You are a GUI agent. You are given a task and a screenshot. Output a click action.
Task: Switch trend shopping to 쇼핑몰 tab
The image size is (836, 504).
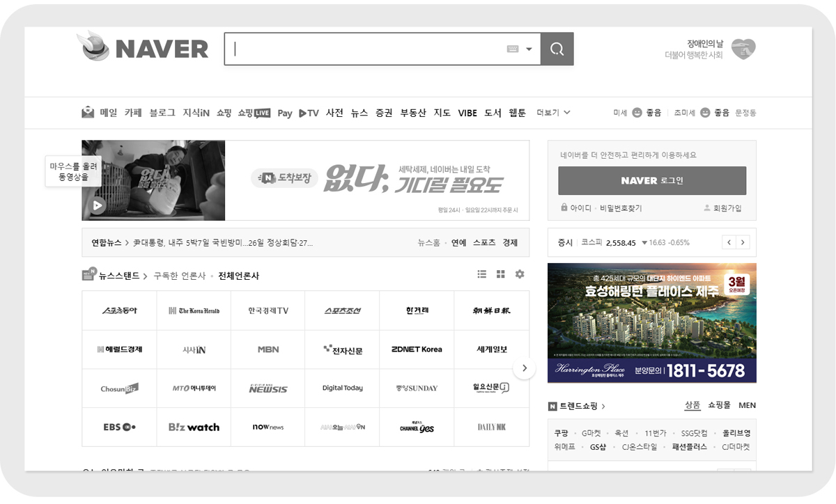tap(719, 405)
